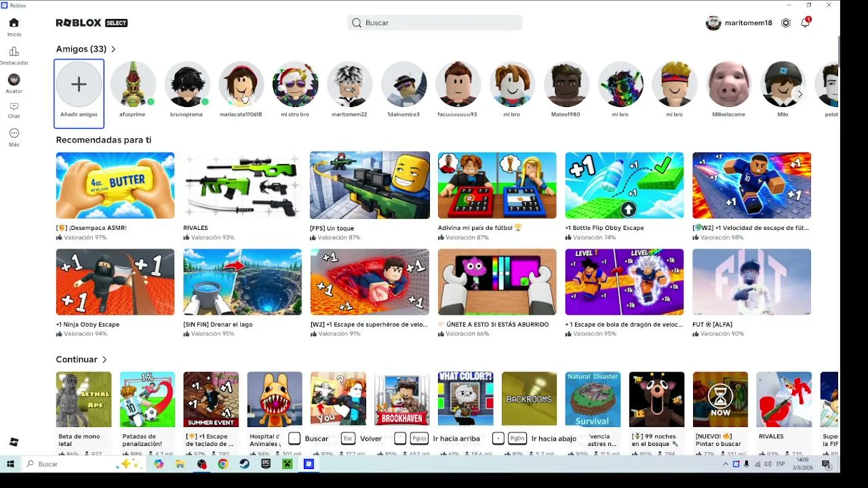Open Steam from the taskbar

point(244,464)
